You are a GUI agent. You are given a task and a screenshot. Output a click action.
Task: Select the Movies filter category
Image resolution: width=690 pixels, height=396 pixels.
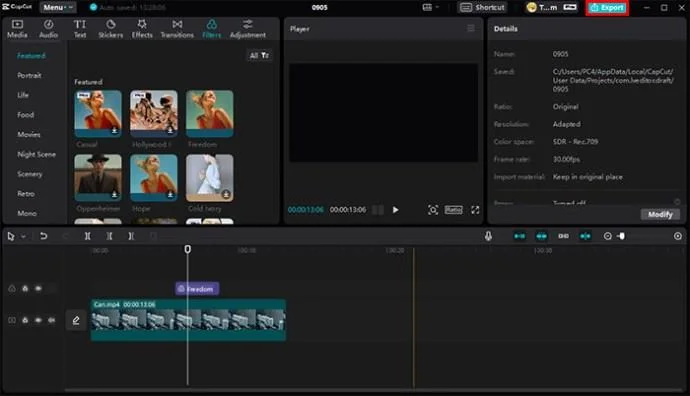point(29,134)
